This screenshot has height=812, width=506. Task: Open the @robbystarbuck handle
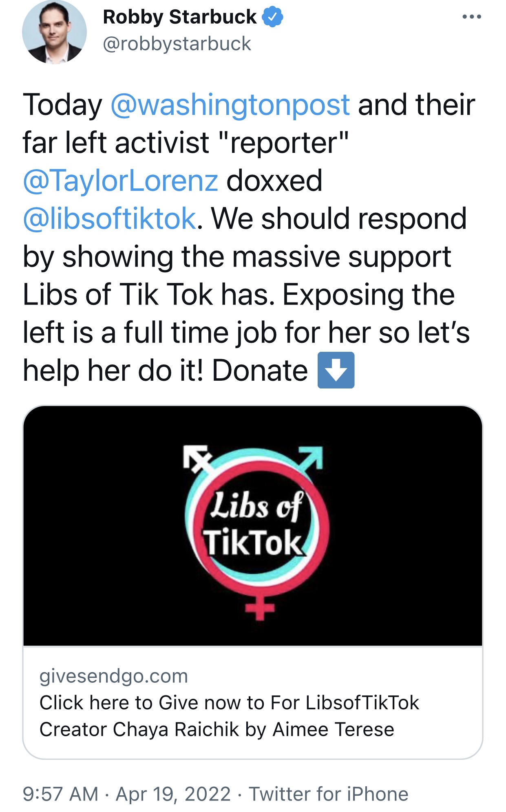177,44
